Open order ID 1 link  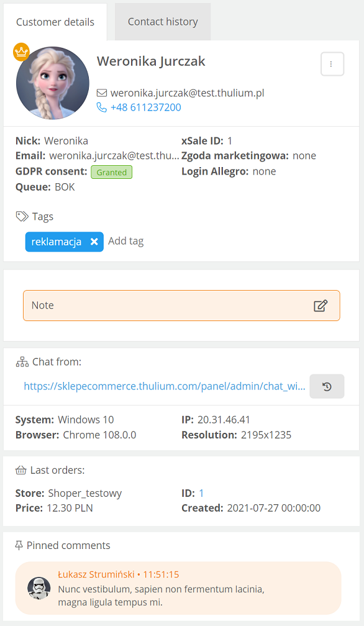click(x=201, y=494)
